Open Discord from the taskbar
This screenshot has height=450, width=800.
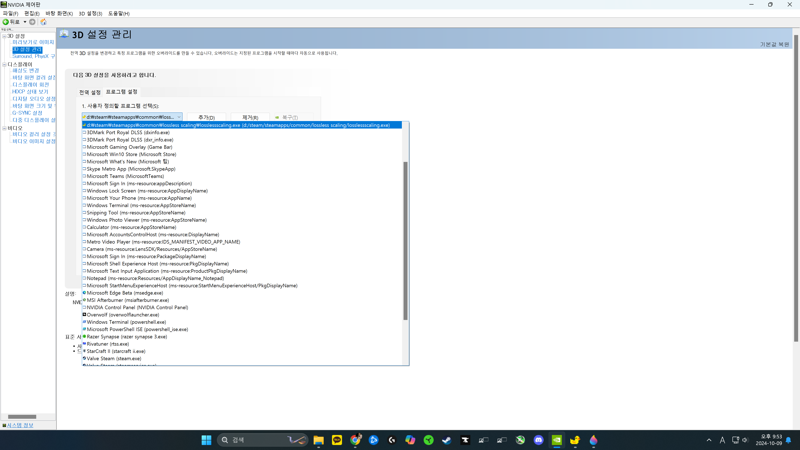coord(538,440)
